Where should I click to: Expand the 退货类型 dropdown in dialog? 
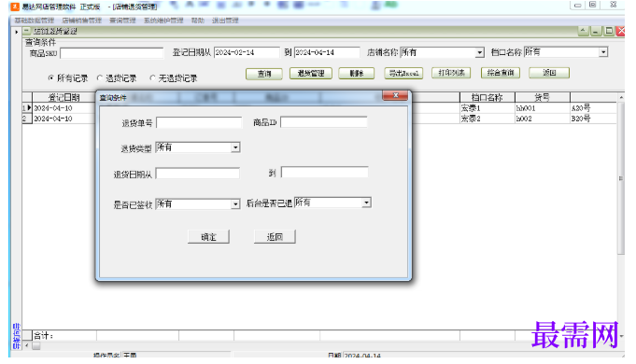tap(235, 147)
